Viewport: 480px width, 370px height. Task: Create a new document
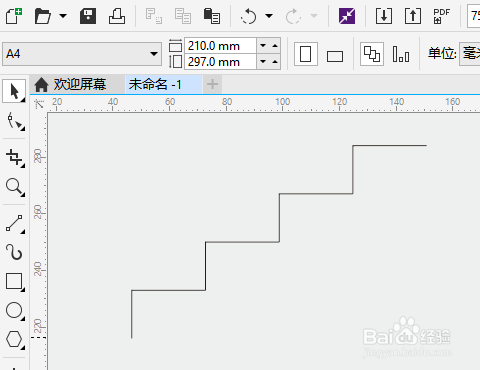coord(14,16)
